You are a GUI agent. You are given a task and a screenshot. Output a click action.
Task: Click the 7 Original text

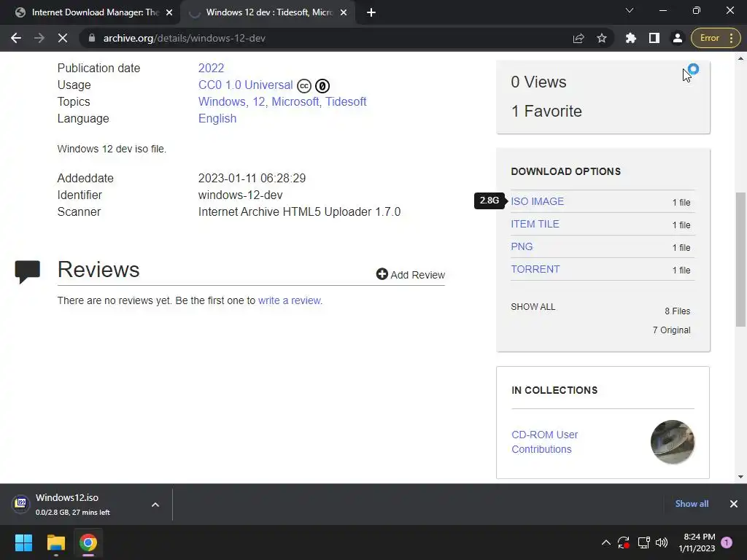point(671,330)
